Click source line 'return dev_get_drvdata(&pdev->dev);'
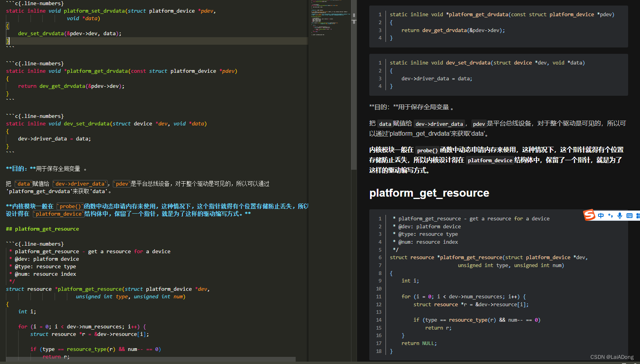The image size is (640, 364). (71, 86)
